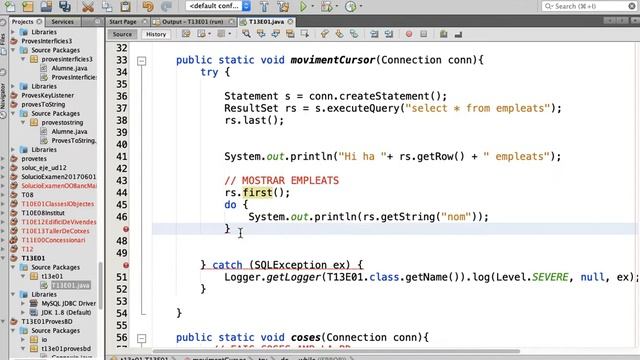Click the Uncomment icon in editor toolbar
640x360 pixels.
pyautogui.click(x=458, y=34)
